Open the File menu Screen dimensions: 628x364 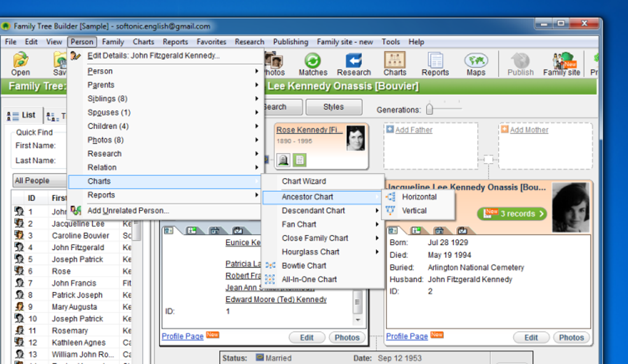(10, 42)
